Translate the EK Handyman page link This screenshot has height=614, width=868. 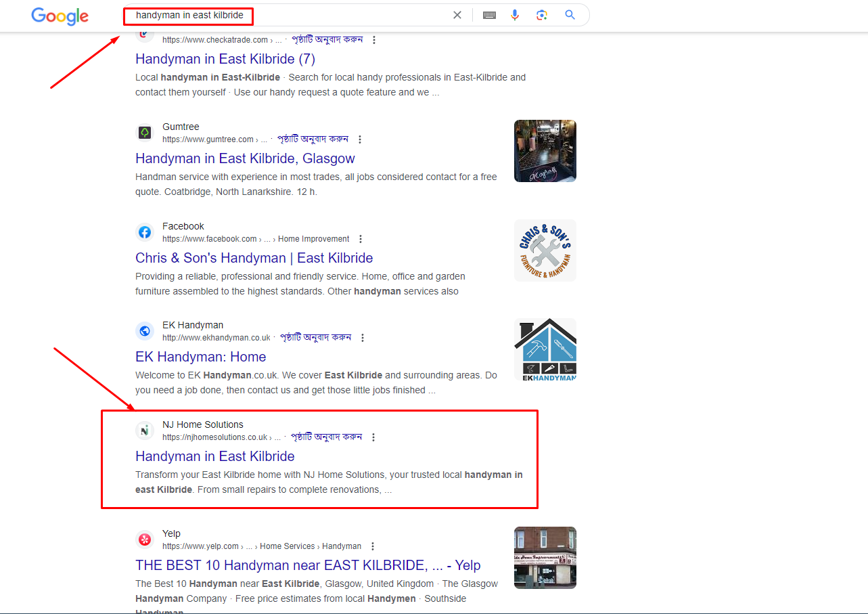click(x=315, y=337)
